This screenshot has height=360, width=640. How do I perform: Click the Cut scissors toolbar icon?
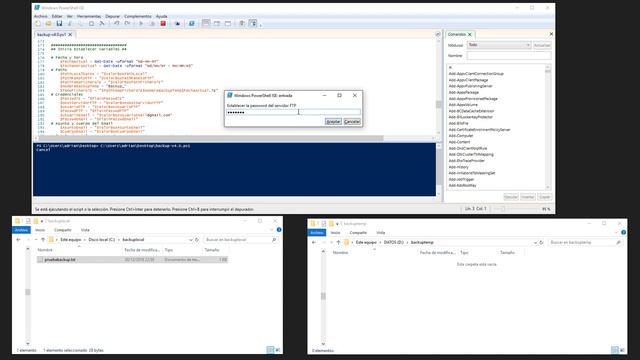point(70,24)
